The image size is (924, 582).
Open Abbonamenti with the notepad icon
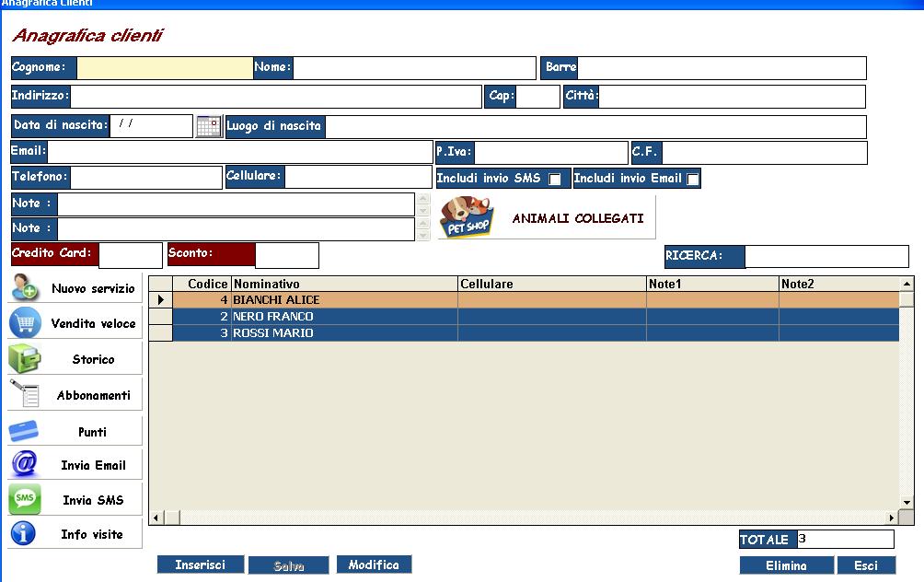[25, 393]
